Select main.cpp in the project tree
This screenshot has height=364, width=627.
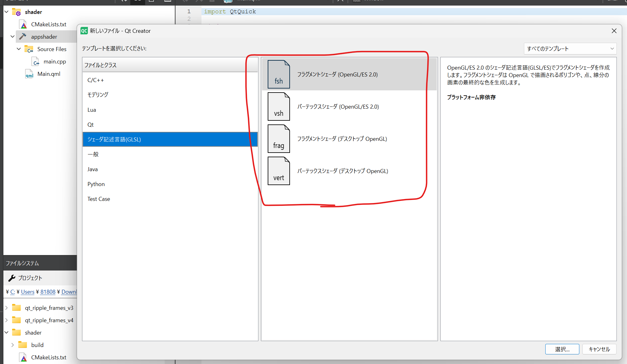pos(55,62)
